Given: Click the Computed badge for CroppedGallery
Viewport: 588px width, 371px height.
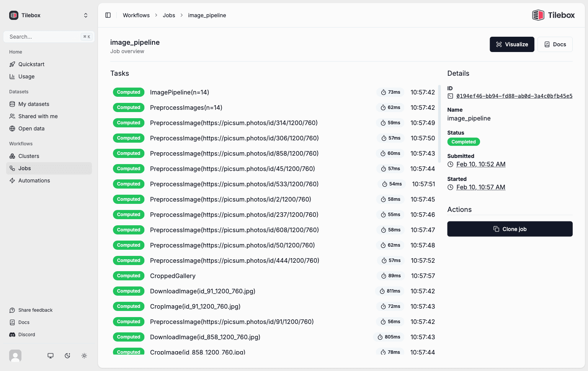Looking at the screenshot, I should (x=129, y=276).
